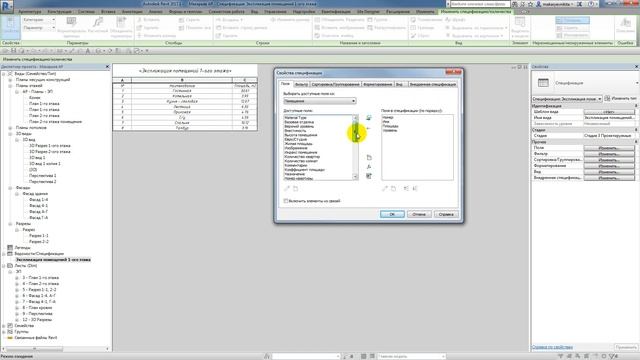Click Изменить тип icon in Properties panel
This screenshot has height=360, width=640.
[607, 98]
